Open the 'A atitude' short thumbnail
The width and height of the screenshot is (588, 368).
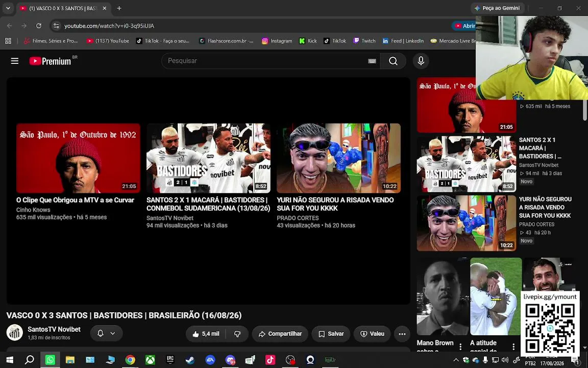point(496,296)
